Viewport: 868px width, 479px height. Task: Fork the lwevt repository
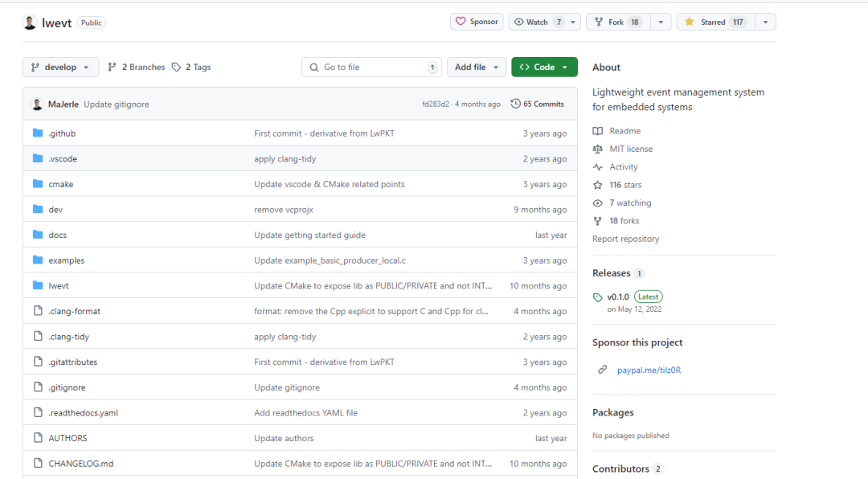(x=617, y=22)
